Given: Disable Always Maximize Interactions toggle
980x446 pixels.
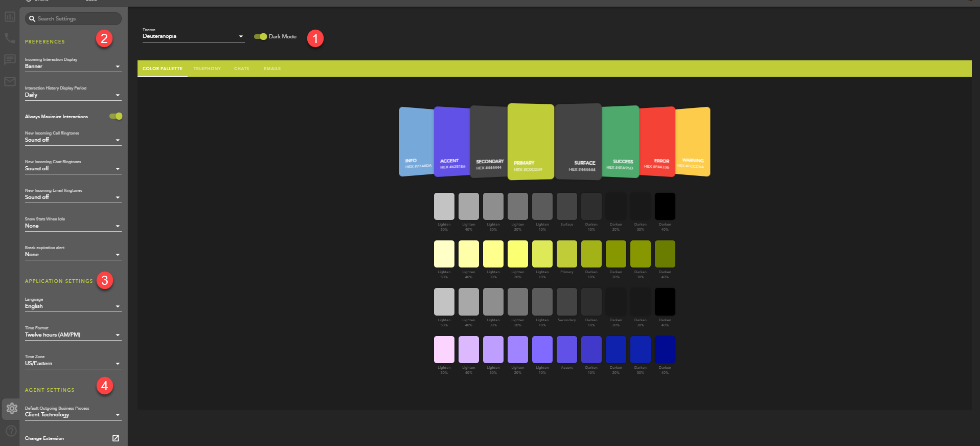Looking at the screenshot, I should [116, 116].
